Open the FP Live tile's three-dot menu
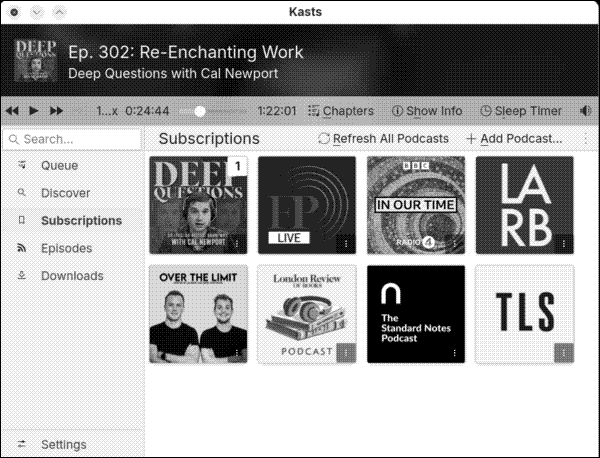The height and width of the screenshot is (458, 600). click(346, 244)
